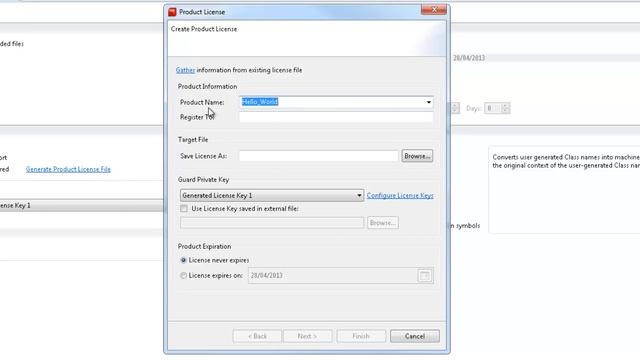Open the Generated License Key 1 dropdown
Image resolution: width=640 pixels, height=360 pixels.
[272, 196]
